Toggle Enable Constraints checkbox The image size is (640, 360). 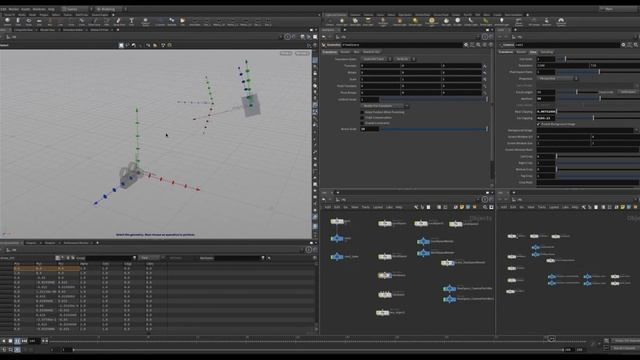pos(362,123)
